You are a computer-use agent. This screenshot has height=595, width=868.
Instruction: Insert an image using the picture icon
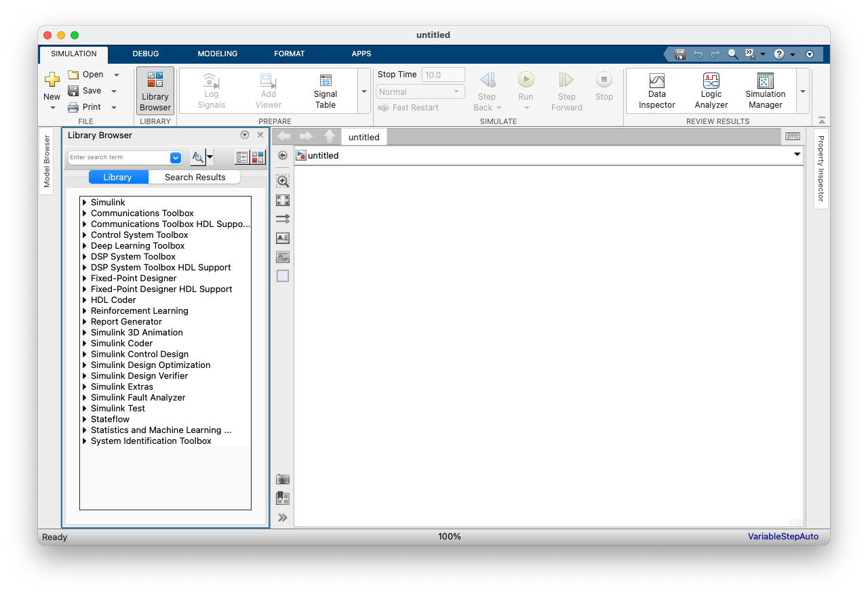click(x=283, y=257)
